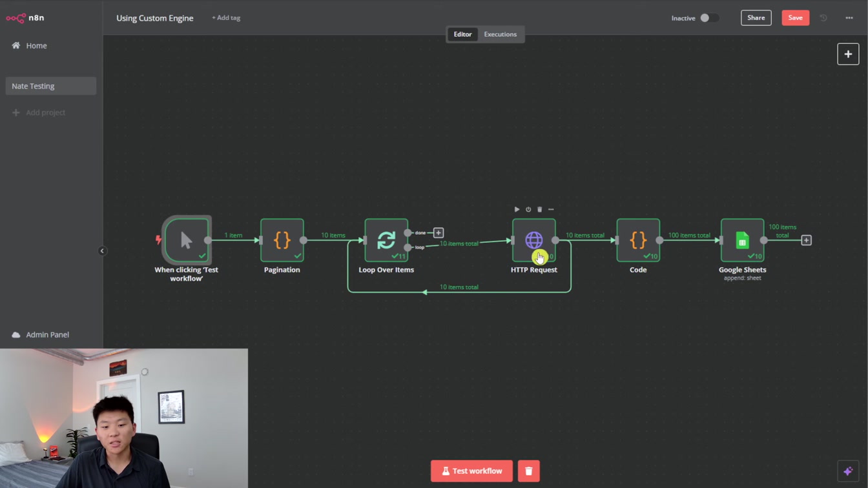868x488 pixels.
Task: Select the Code node
Action: [638, 240]
